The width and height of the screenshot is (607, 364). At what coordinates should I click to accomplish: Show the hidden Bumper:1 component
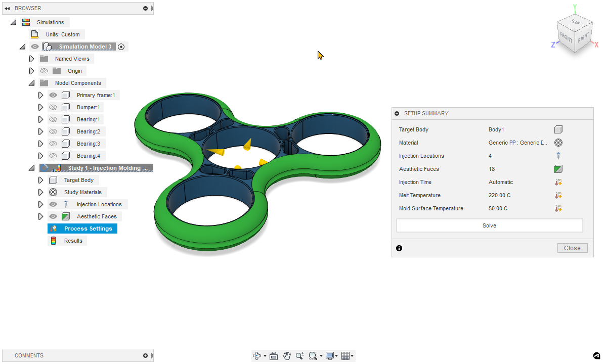point(53,107)
